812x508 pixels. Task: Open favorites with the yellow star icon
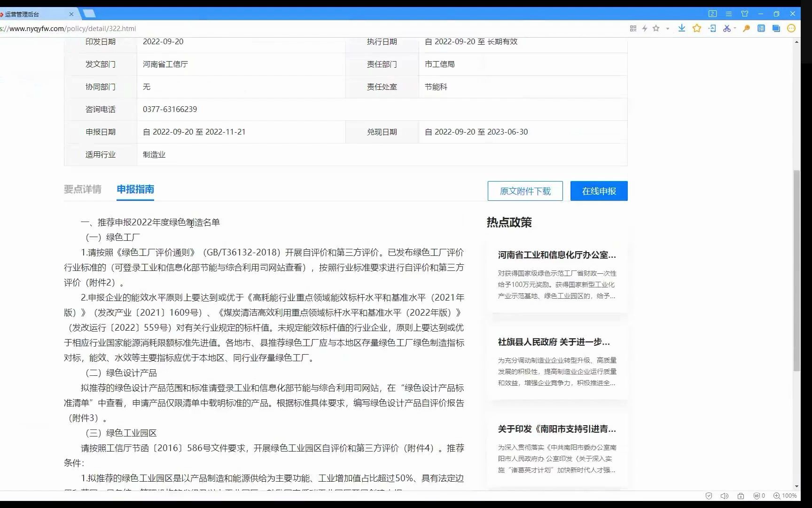(697, 28)
